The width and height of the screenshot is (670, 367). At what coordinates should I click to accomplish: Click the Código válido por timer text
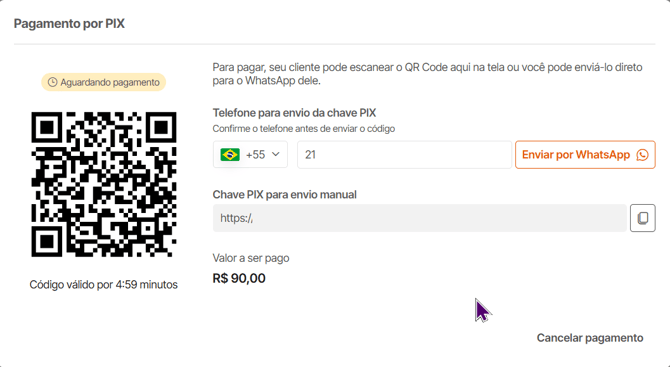tap(103, 285)
